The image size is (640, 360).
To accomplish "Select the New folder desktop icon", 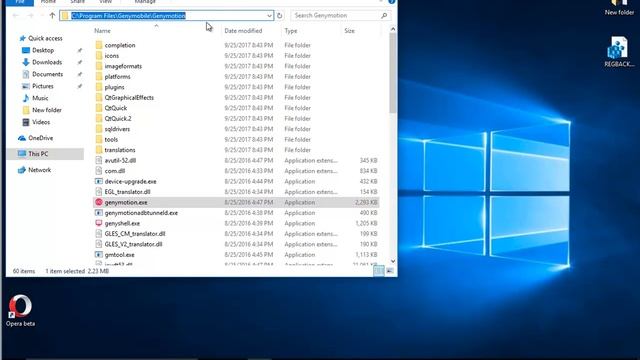I will click(x=619, y=8).
